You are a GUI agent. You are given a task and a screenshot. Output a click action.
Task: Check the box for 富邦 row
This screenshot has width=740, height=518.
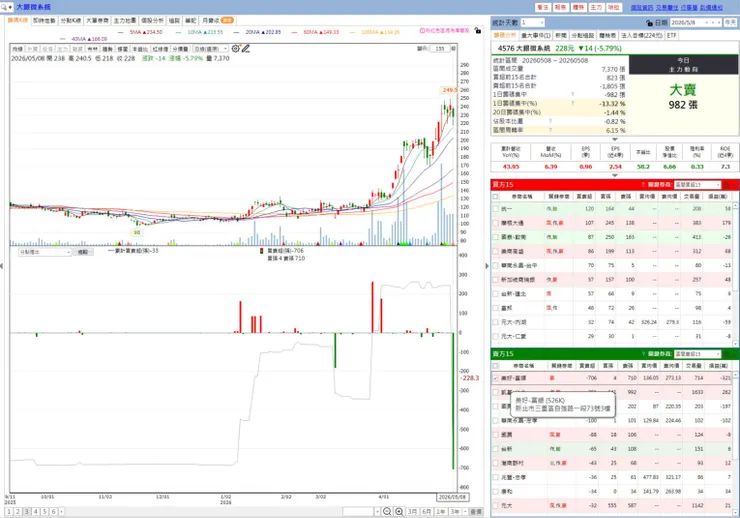click(495, 308)
